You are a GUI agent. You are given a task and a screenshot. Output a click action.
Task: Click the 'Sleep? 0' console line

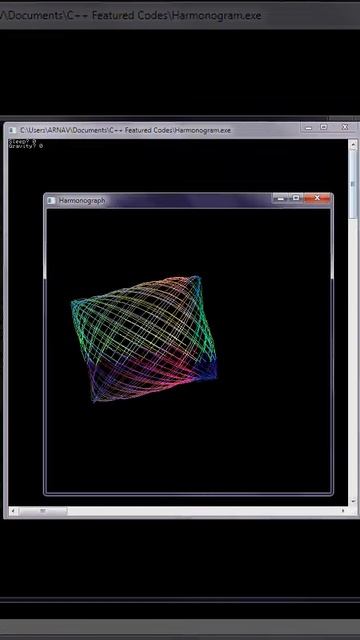[x=22, y=141]
